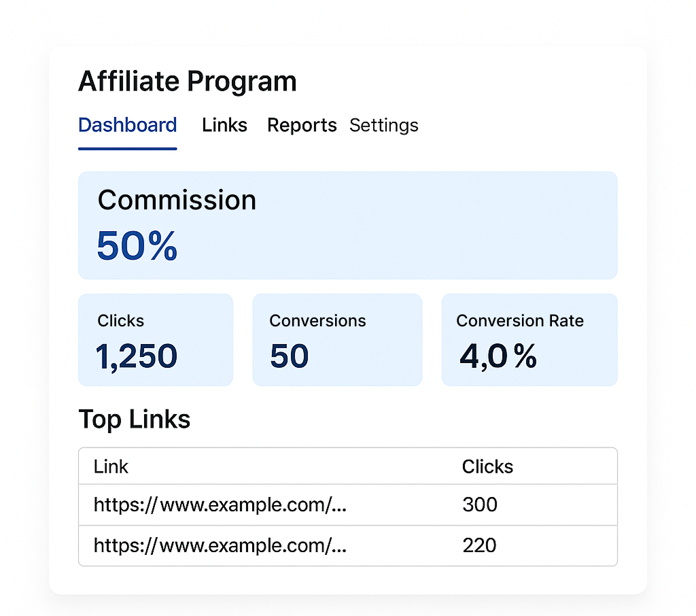
Task: Click the first example.com affiliate link
Action: tap(220, 505)
